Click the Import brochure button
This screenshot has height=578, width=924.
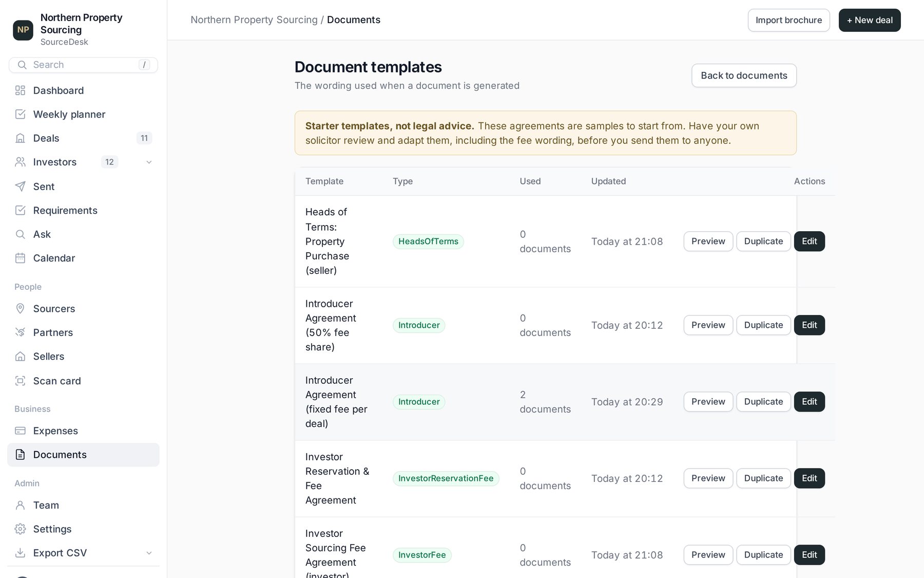tap(788, 20)
